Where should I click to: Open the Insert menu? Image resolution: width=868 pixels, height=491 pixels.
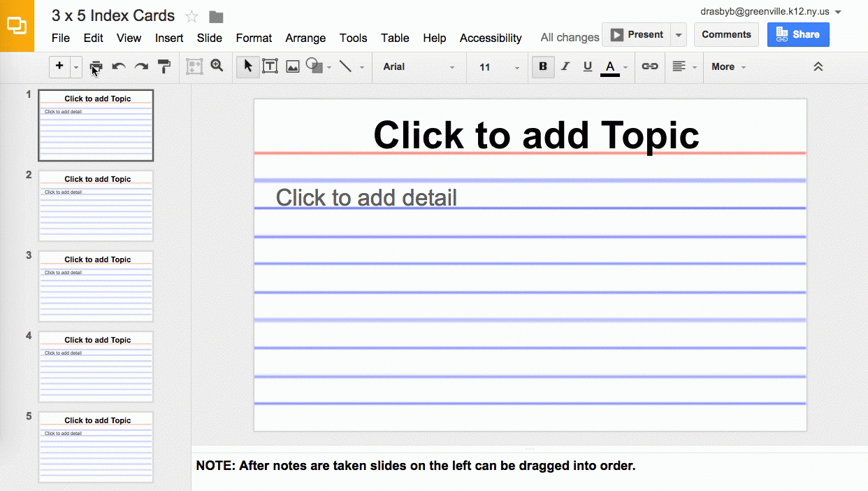pyautogui.click(x=169, y=38)
